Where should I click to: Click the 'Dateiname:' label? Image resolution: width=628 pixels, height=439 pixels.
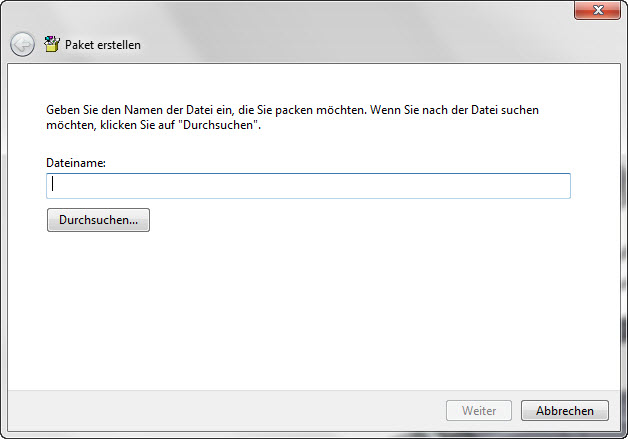pos(76,163)
